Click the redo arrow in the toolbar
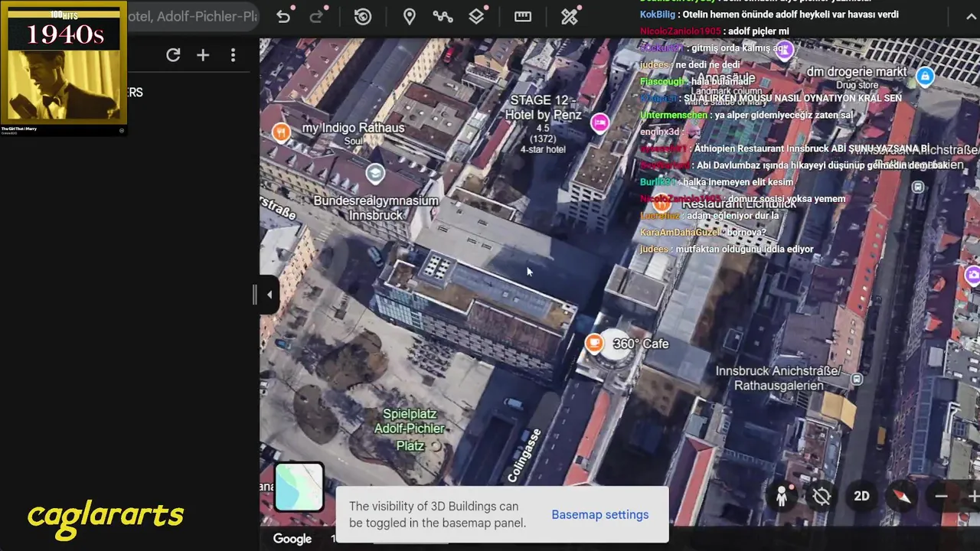Image resolution: width=980 pixels, height=551 pixels. pyautogui.click(x=316, y=17)
